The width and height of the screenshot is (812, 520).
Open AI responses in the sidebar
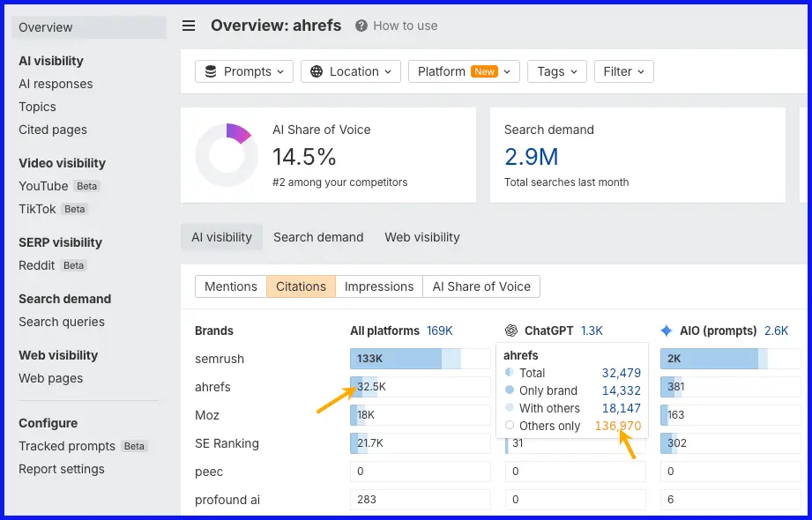click(x=56, y=84)
